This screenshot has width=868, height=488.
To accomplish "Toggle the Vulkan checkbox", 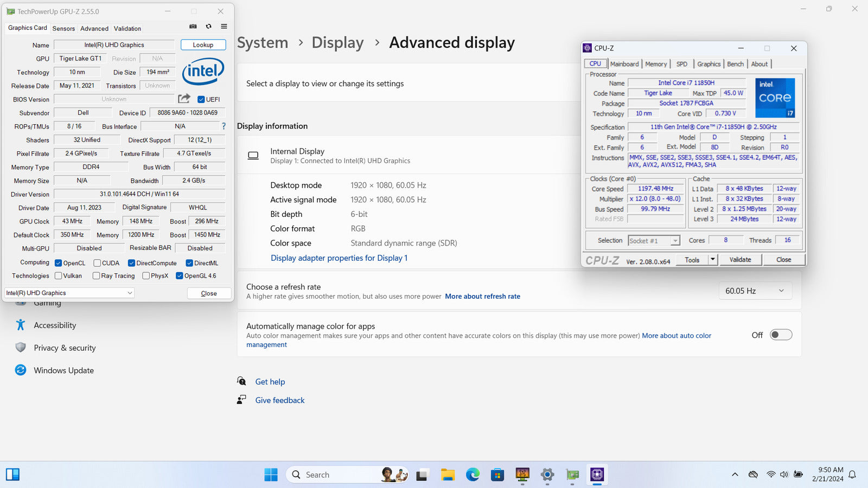I will click(59, 275).
